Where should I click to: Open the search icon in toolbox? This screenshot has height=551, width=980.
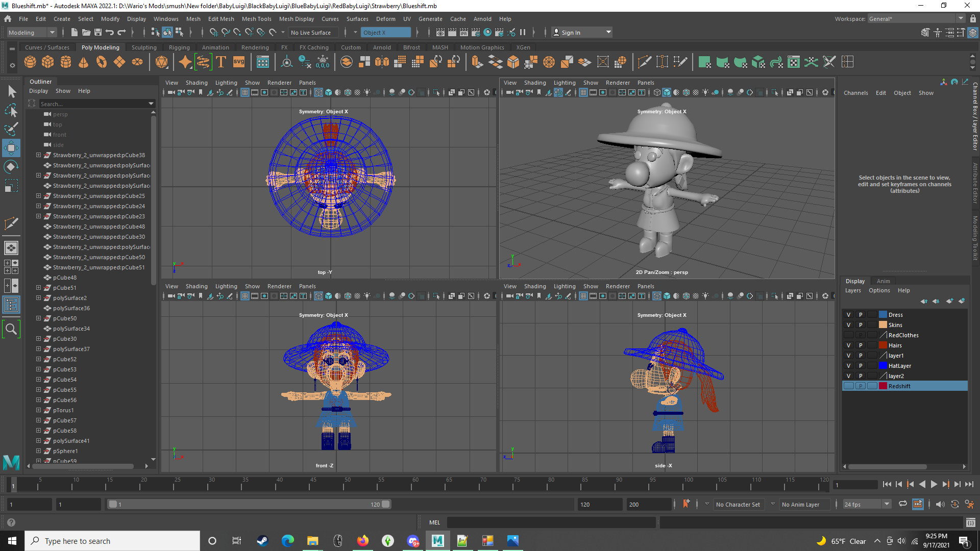pos(11,329)
